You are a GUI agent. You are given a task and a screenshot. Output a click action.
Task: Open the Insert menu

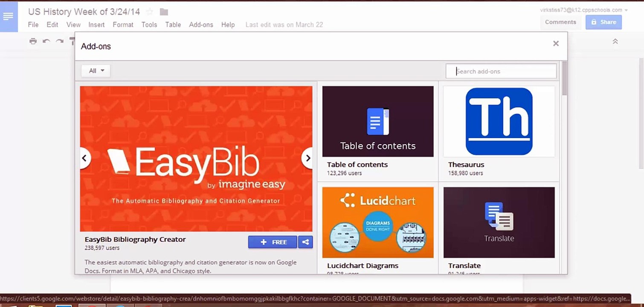point(96,25)
